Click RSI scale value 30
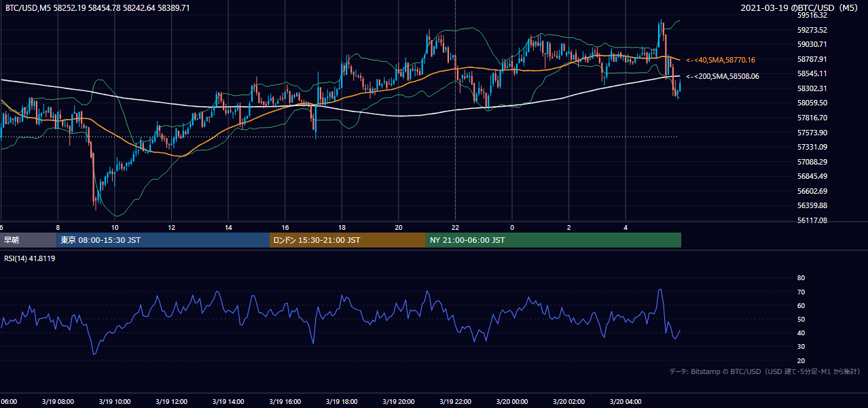Image resolution: width=868 pixels, height=408 pixels. coord(801,347)
